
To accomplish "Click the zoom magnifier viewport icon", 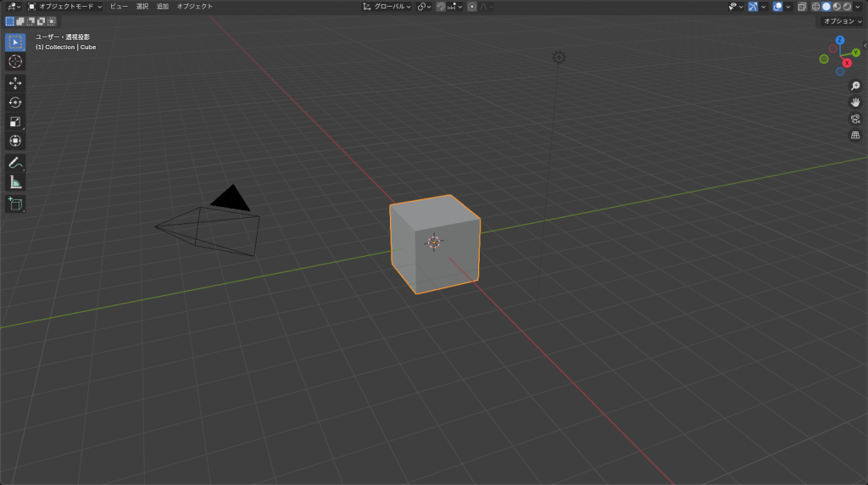I will click(855, 86).
